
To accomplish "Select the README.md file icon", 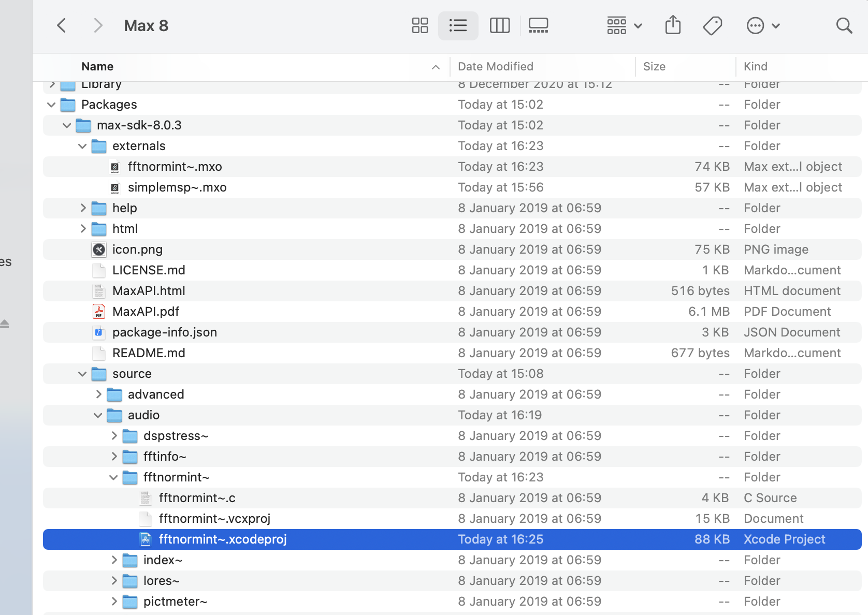I will [x=99, y=353].
